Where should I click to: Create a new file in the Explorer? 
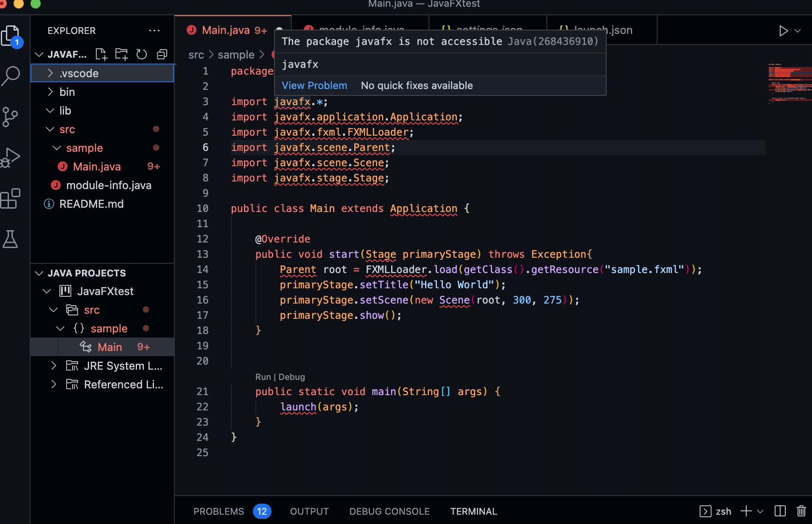101,54
